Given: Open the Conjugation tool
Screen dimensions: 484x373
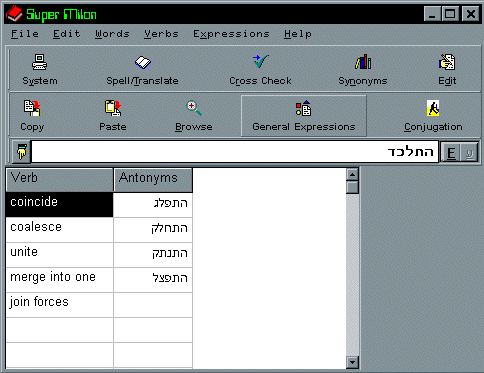Looking at the screenshot, I should 433,116.
